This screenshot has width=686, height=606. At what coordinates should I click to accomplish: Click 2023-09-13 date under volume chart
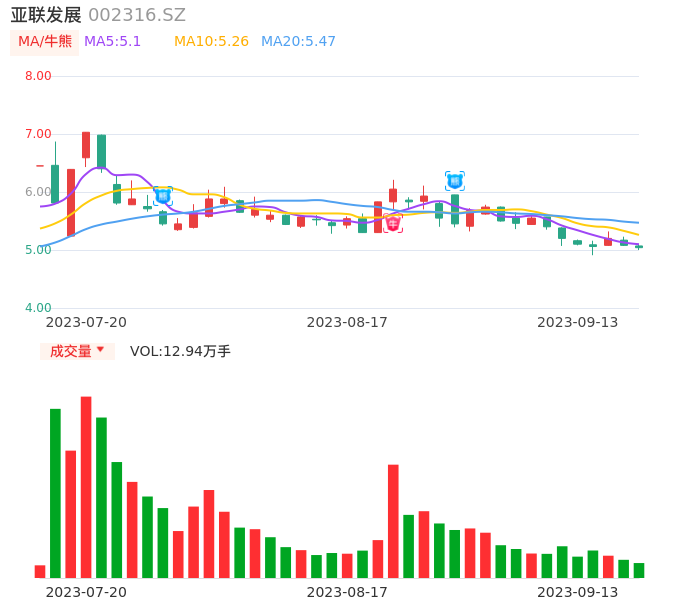coord(578,592)
